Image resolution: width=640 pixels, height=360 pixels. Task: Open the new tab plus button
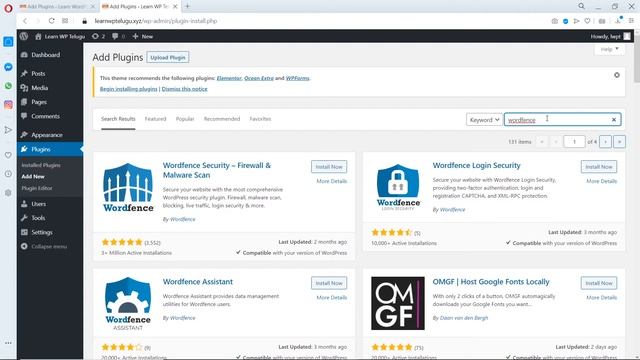point(187,6)
